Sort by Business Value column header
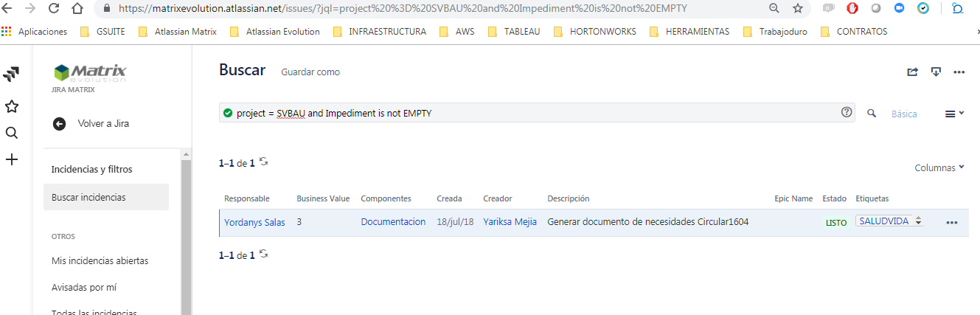The image size is (980, 315). coord(323,198)
